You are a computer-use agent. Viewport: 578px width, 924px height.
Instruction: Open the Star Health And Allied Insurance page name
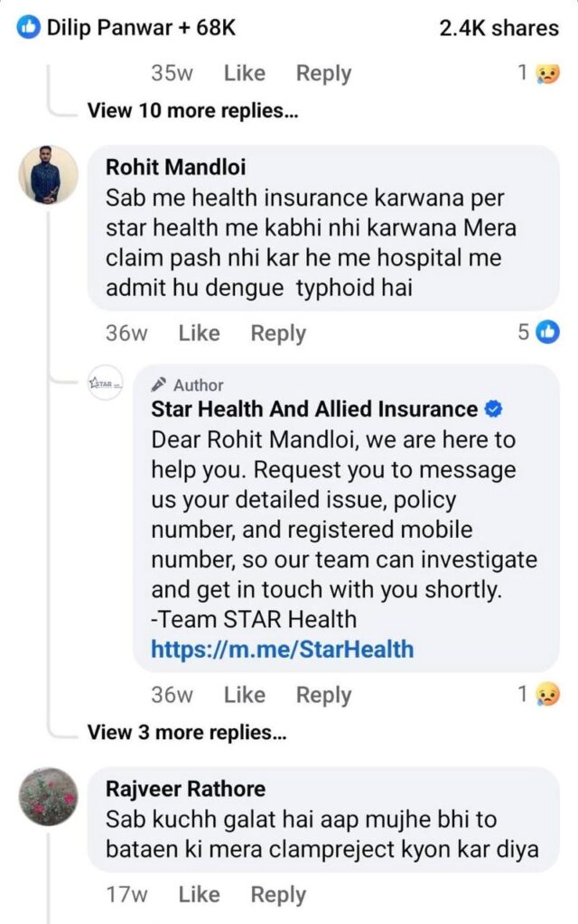[x=314, y=409]
